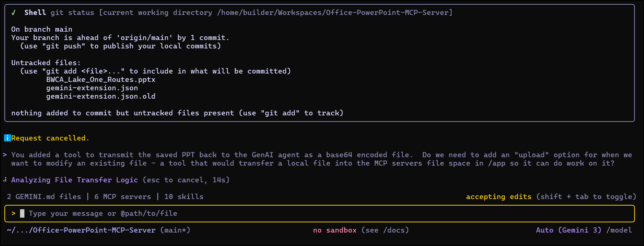The width and height of the screenshot is (644, 246).
Task: Click gemini-extension.json.old in untracked files
Action: (101, 96)
